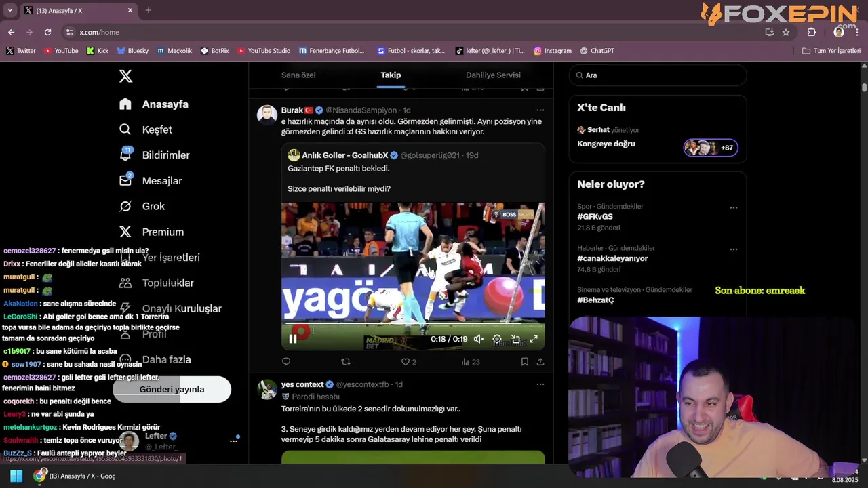868x488 pixels.
Task: Open Lefter account menu dots
Action: pyautogui.click(x=234, y=441)
